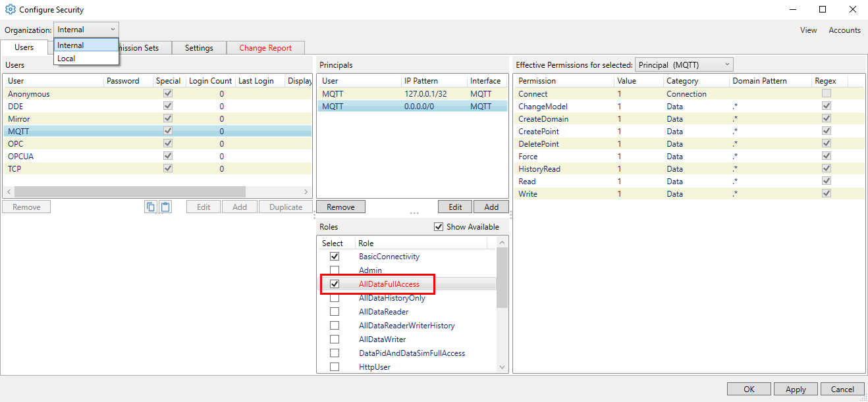Uncheck the BasicConnectivity role
868x402 pixels.
pos(335,257)
